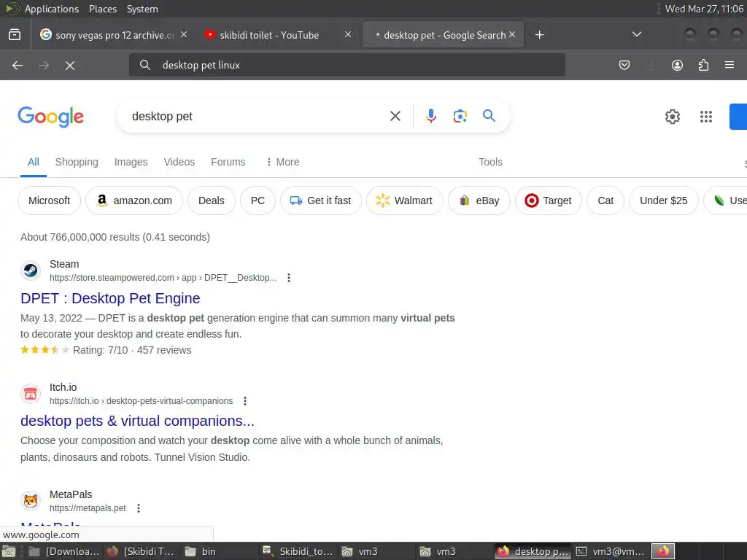Open the Firefox account icon
The image size is (747, 560).
(x=677, y=65)
